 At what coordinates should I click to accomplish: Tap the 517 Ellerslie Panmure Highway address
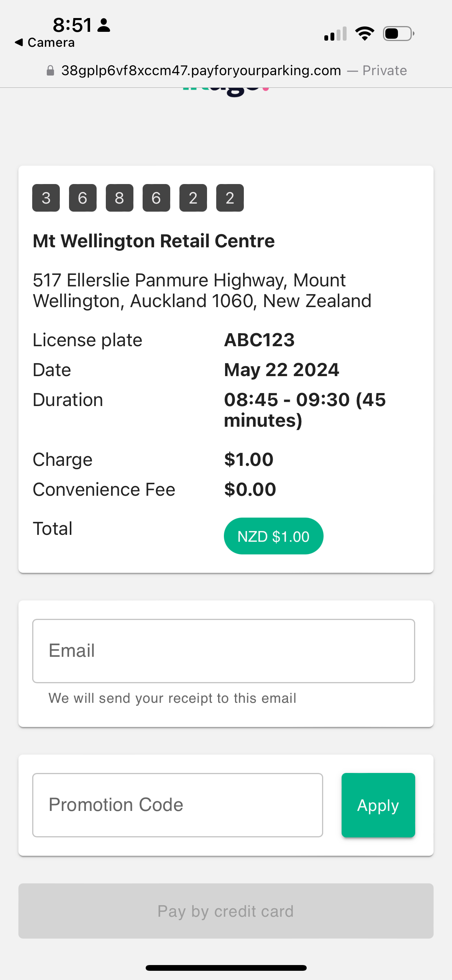pyautogui.click(x=202, y=291)
